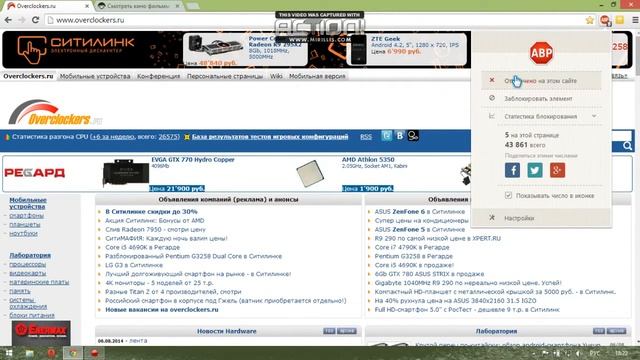640x360 pixels.
Task: Click the Adblock Plus toolbar icon
Action: click(605, 20)
